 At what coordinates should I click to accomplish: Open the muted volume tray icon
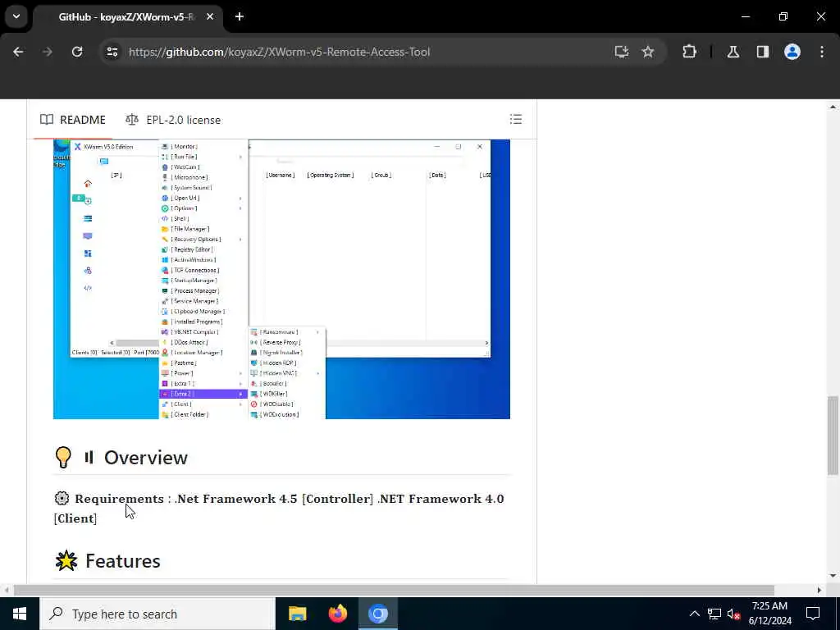pos(733,614)
